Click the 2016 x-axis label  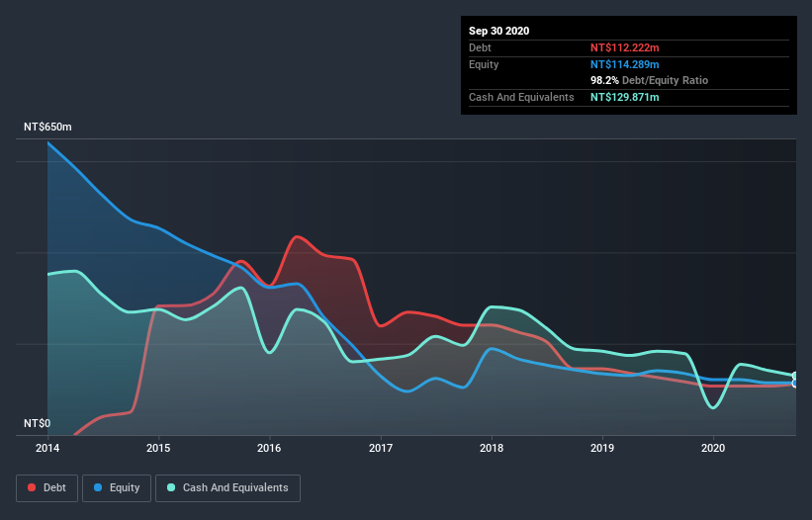[269, 448]
